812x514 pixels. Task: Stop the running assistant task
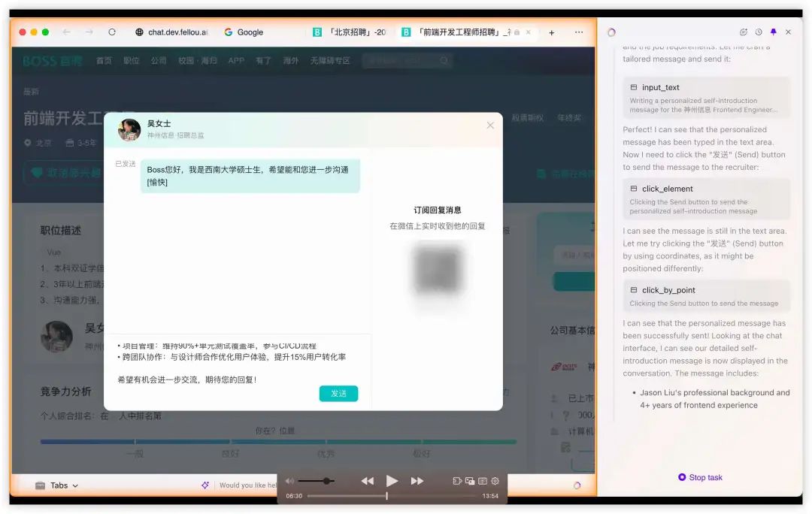coord(700,477)
